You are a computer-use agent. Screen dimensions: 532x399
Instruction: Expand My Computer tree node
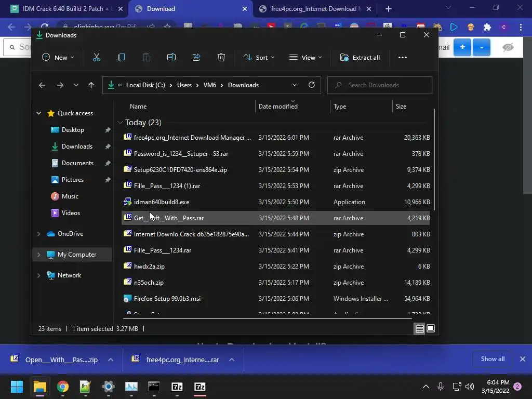38,255
